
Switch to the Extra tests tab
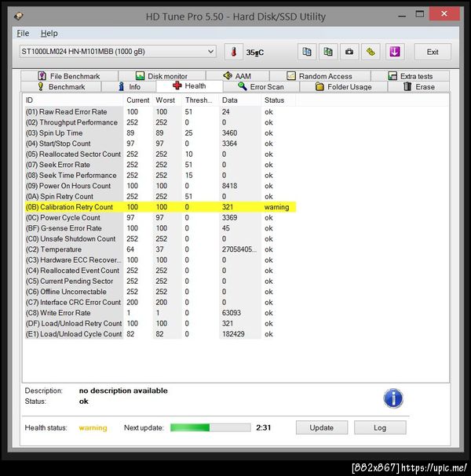pyautogui.click(x=411, y=76)
